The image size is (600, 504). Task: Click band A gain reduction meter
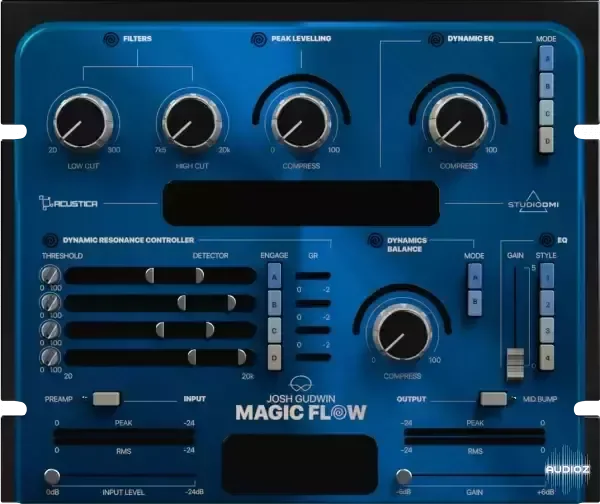(x=313, y=276)
